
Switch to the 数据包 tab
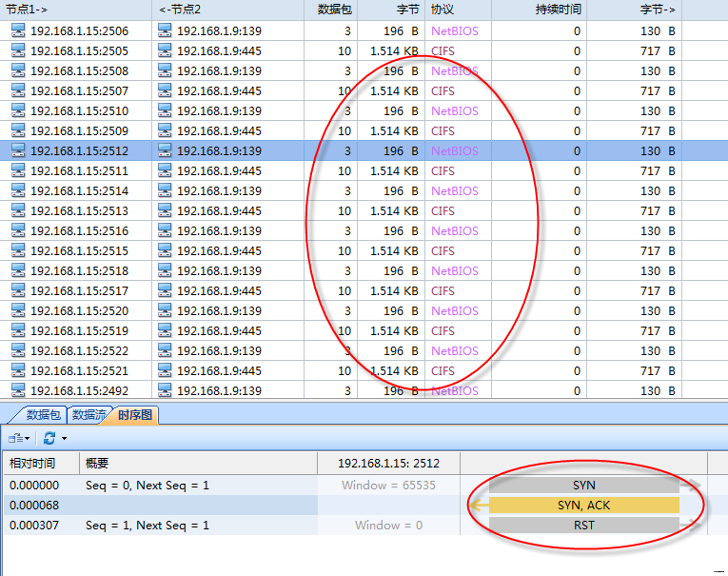[x=43, y=415]
